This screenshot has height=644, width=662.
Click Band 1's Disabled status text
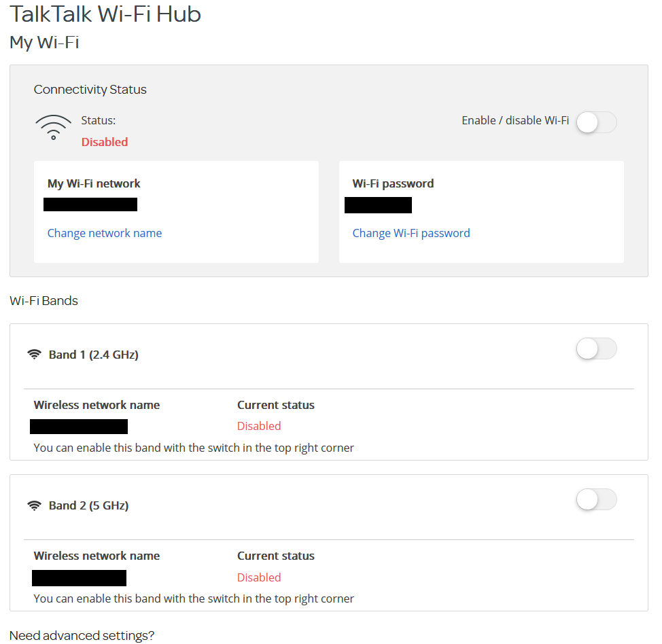point(259,425)
